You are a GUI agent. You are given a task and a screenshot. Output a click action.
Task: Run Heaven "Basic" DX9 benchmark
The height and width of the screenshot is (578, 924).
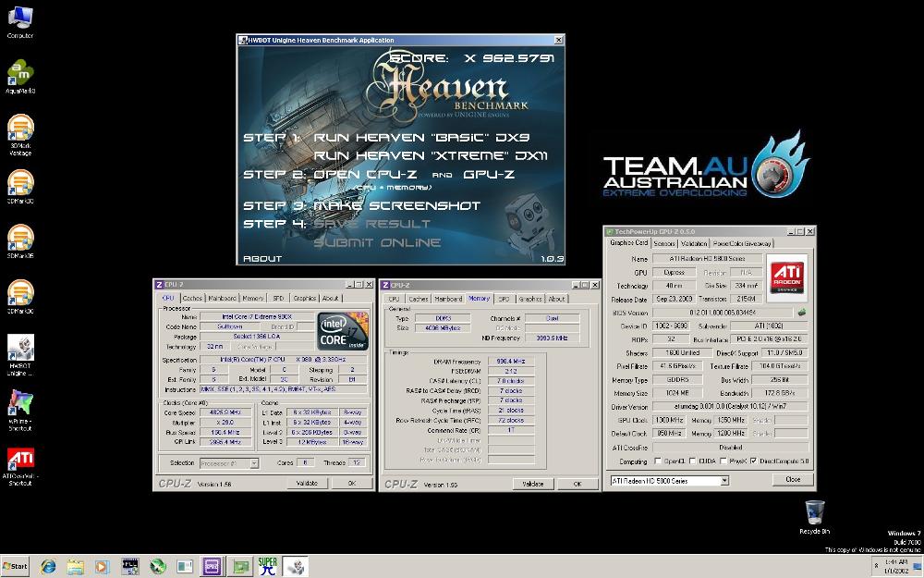tap(422, 138)
